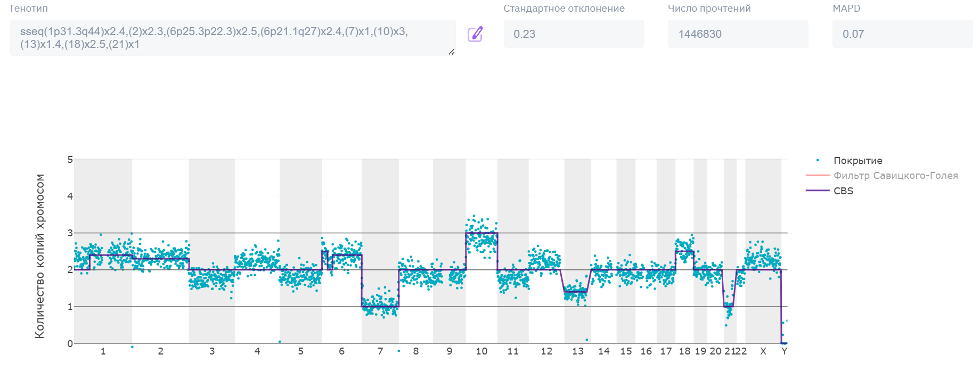Hide the CBS line via legend
Image resolution: width=980 pixels, height=371 pixels.
tap(843, 191)
